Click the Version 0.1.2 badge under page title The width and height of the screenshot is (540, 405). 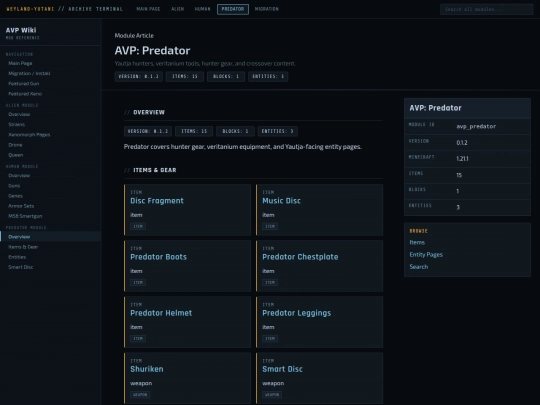coord(138,76)
